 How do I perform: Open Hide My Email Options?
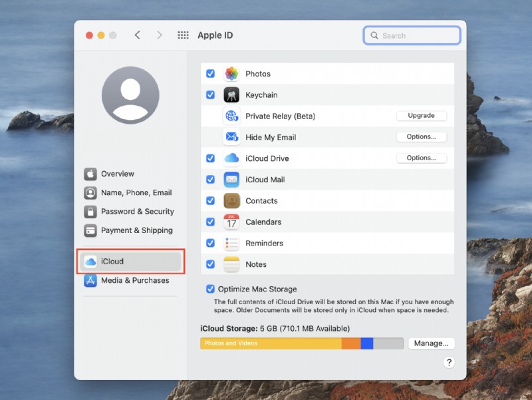(x=421, y=136)
